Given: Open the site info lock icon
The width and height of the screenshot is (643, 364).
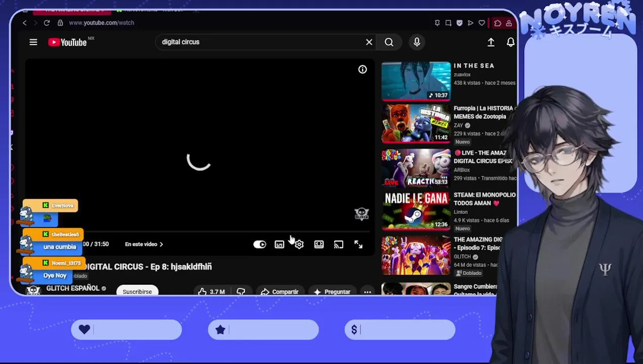Looking at the screenshot, I should [60, 23].
